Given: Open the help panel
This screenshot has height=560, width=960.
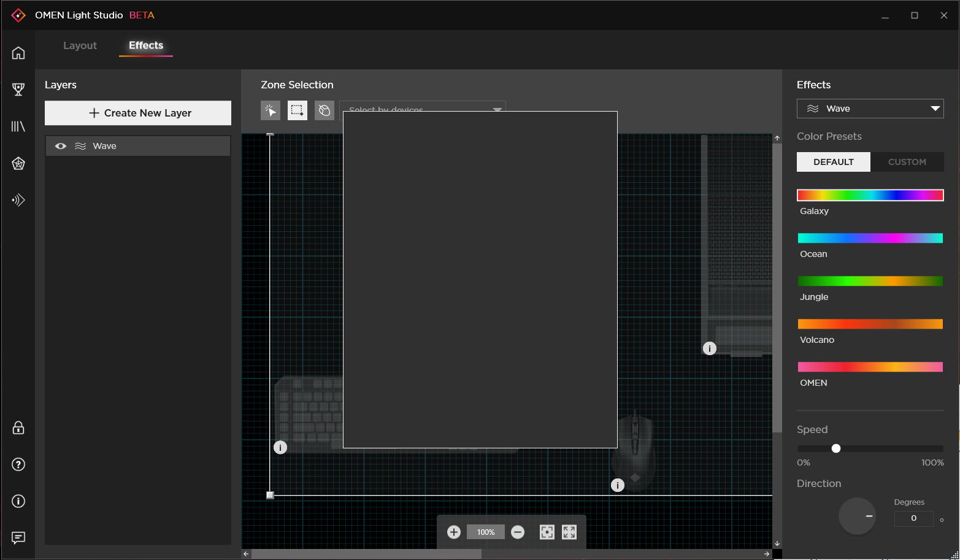Looking at the screenshot, I should pyautogui.click(x=18, y=464).
